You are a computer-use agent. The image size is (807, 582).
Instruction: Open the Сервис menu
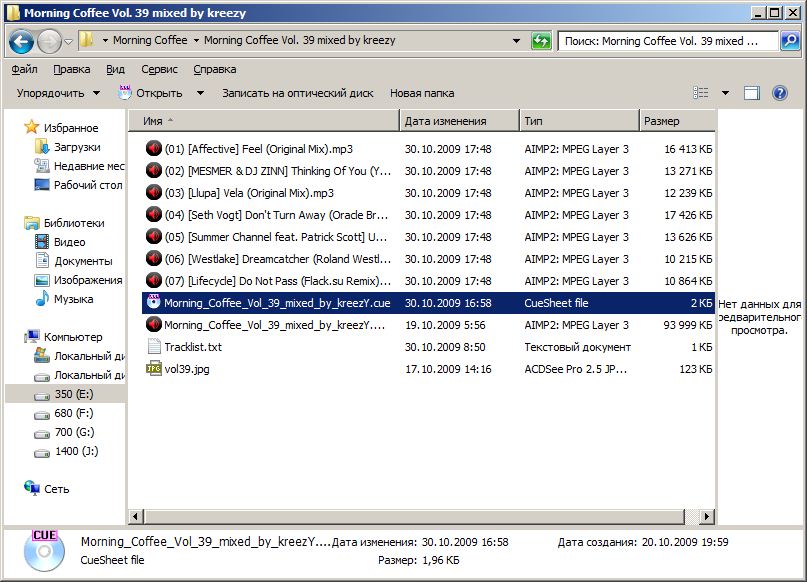(x=160, y=69)
